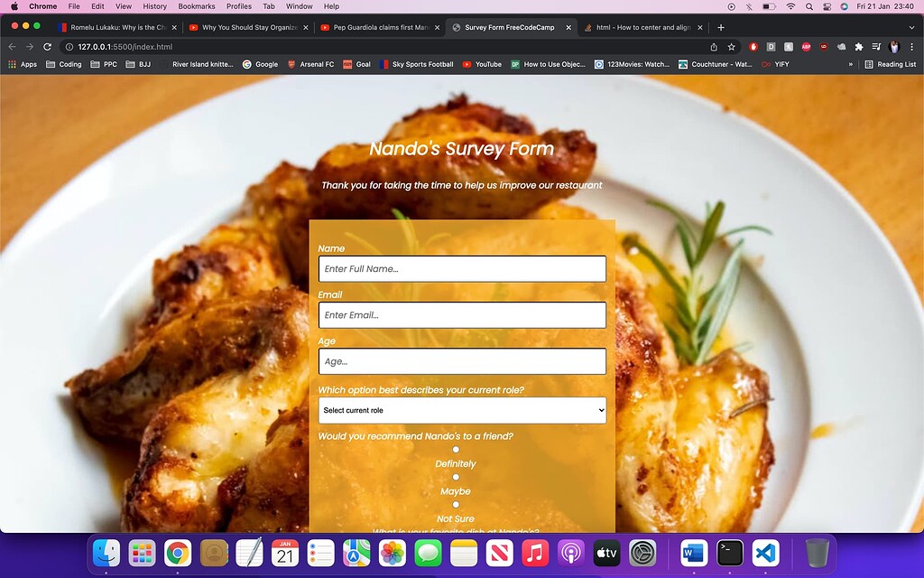Open Podcasts app in the Dock
Viewport: 924px width, 578px height.
[570, 554]
